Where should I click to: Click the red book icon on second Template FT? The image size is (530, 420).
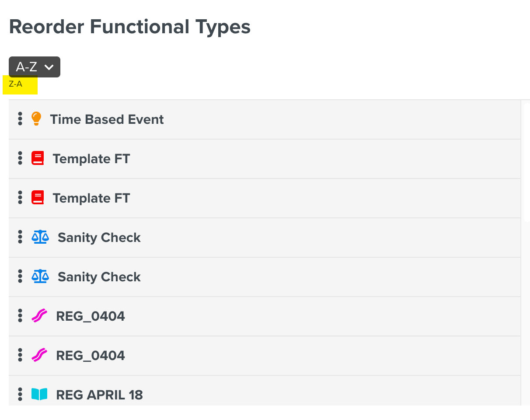38,198
